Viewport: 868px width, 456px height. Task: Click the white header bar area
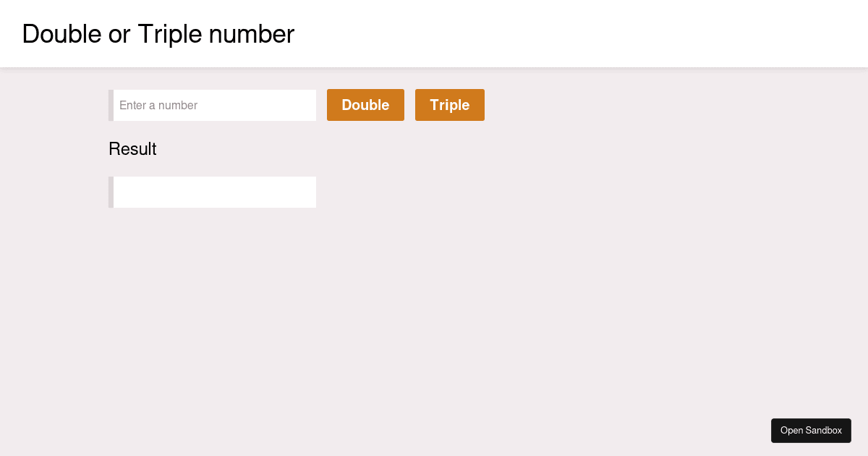pyautogui.click(x=506, y=34)
